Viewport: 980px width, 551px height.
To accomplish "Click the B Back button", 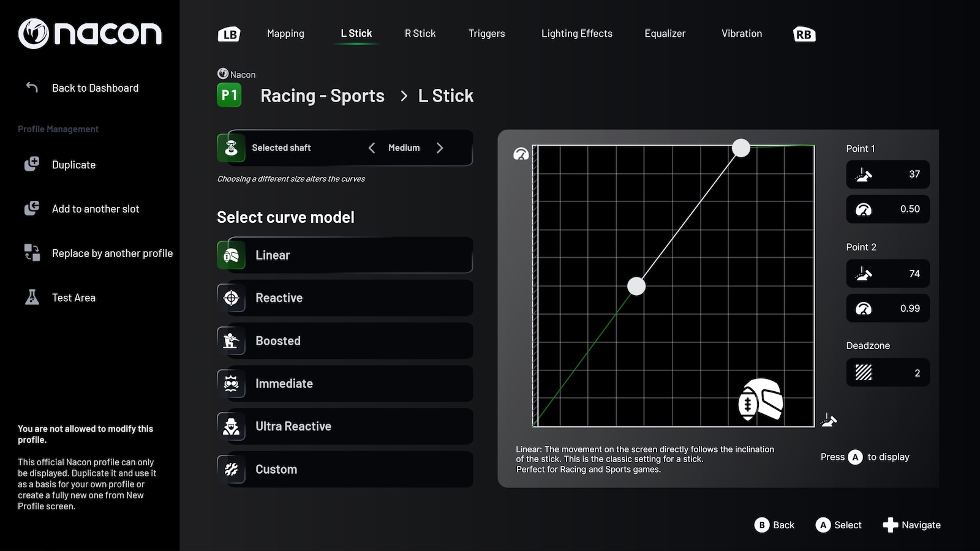I will pyautogui.click(x=774, y=525).
